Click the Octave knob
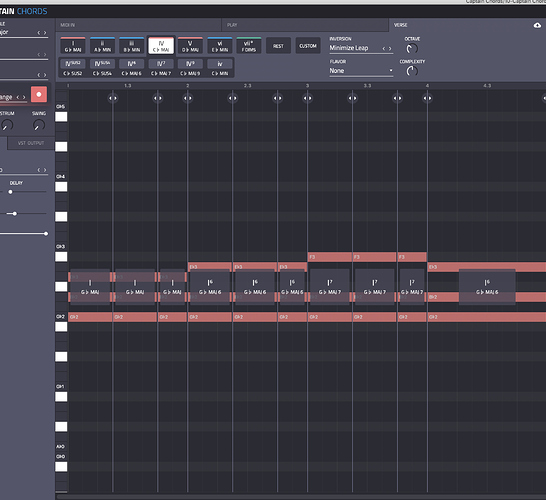This screenshot has height=500, width=546. (x=412, y=48)
